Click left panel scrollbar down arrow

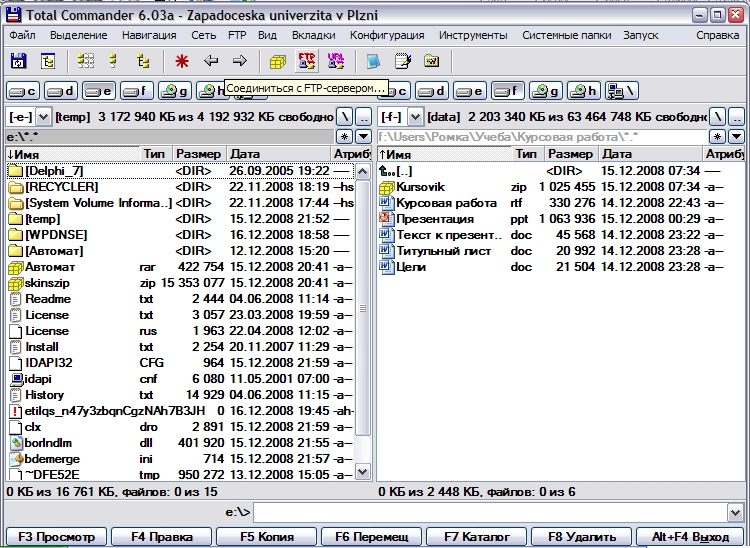pyautogui.click(x=363, y=472)
